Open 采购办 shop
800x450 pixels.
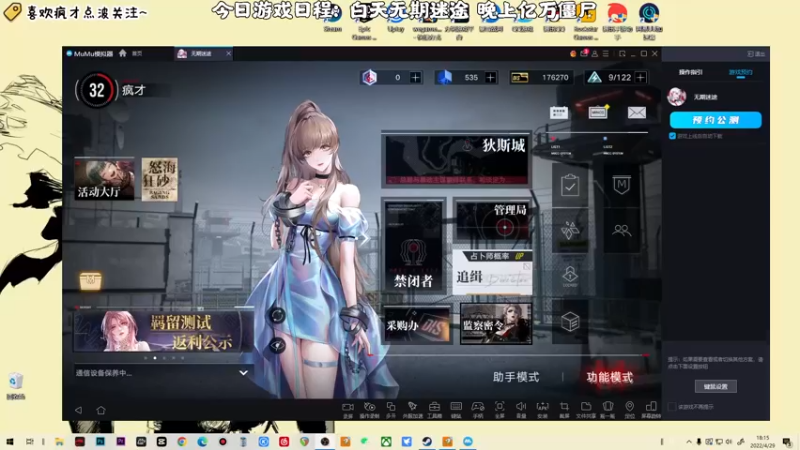click(417, 324)
